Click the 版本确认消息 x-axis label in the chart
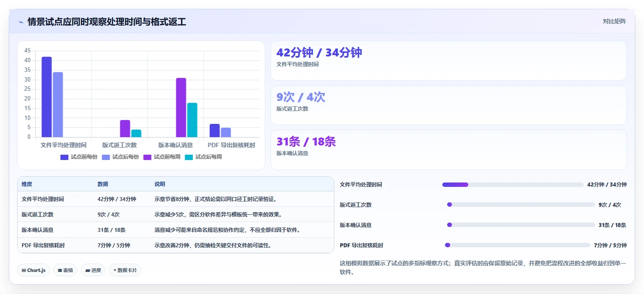Viewport: 644px width, 294px height. point(175,145)
